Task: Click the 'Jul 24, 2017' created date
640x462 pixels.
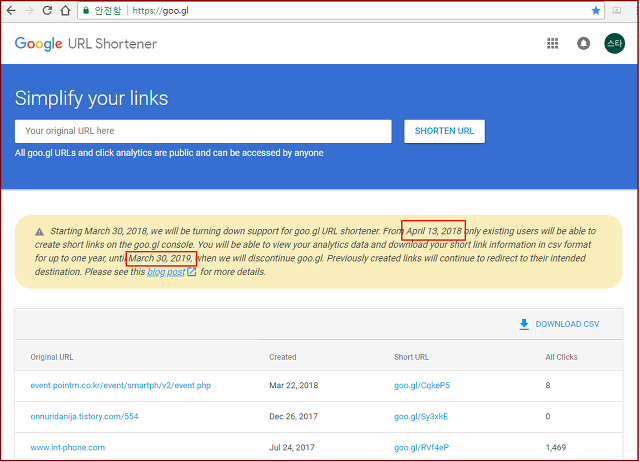Action: pos(291,447)
